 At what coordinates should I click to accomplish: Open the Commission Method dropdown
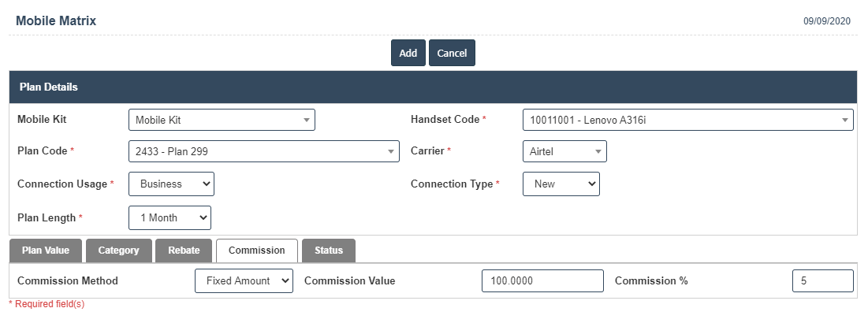tap(244, 280)
